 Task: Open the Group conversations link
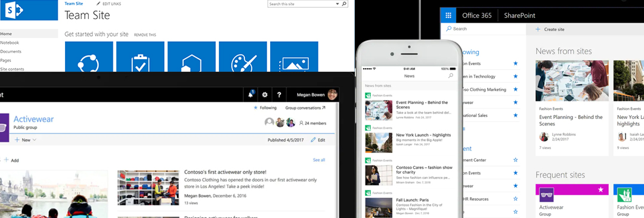pos(305,108)
